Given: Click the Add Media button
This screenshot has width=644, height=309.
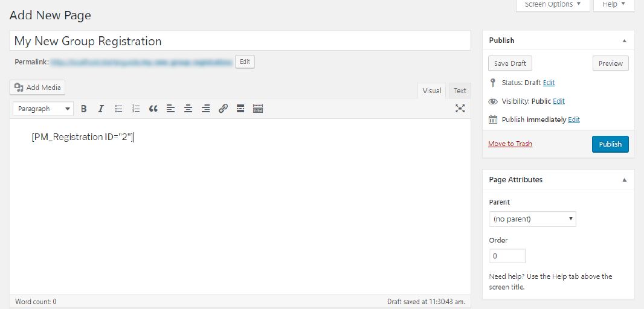Looking at the screenshot, I should (37, 88).
